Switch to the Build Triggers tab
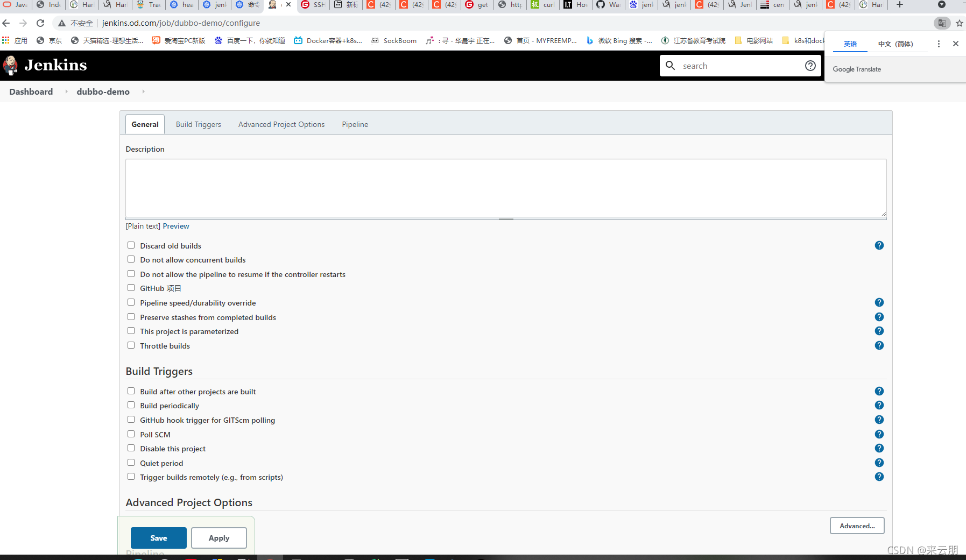The height and width of the screenshot is (560, 966). 199,124
